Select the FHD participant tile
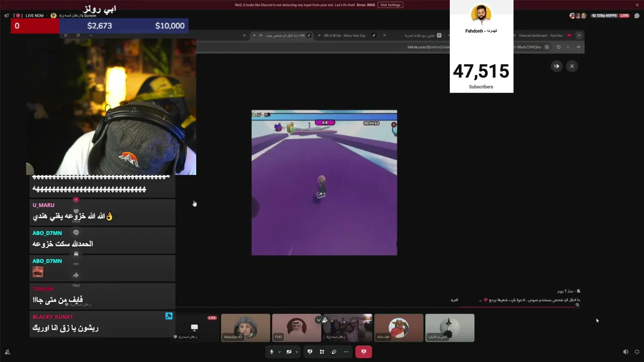The width and height of the screenshot is (644, 362). tap(296, 328)
